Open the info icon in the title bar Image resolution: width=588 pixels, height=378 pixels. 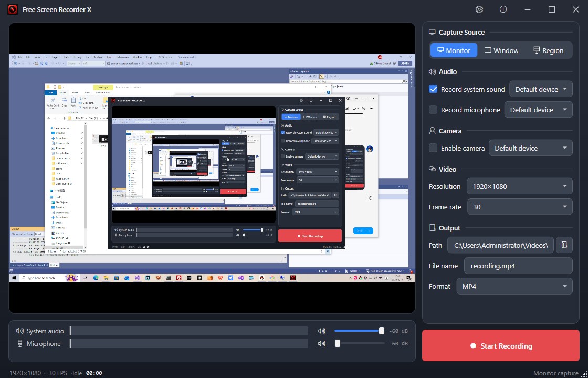pos(503,9)
